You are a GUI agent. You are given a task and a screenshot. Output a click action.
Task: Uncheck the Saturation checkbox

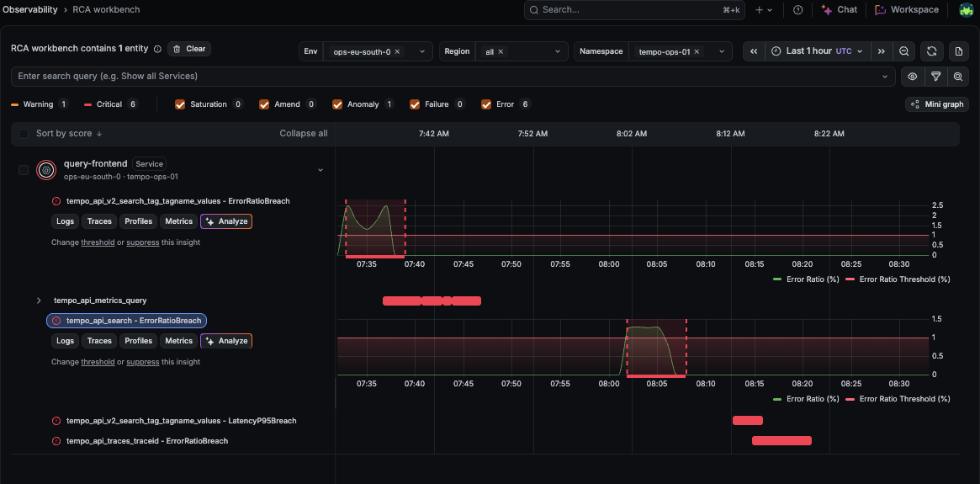pos(180,104)
